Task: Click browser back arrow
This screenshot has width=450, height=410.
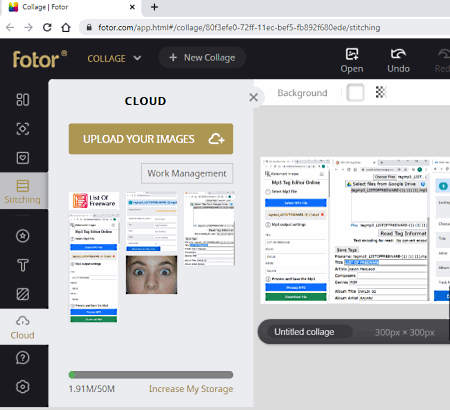Action: click(x=10, y=27)
